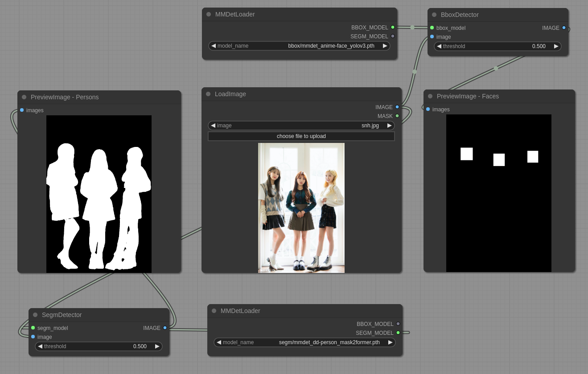Toggle collapse dot on SegmDetector node
This screenshot has height=374, width=588.
35,315
